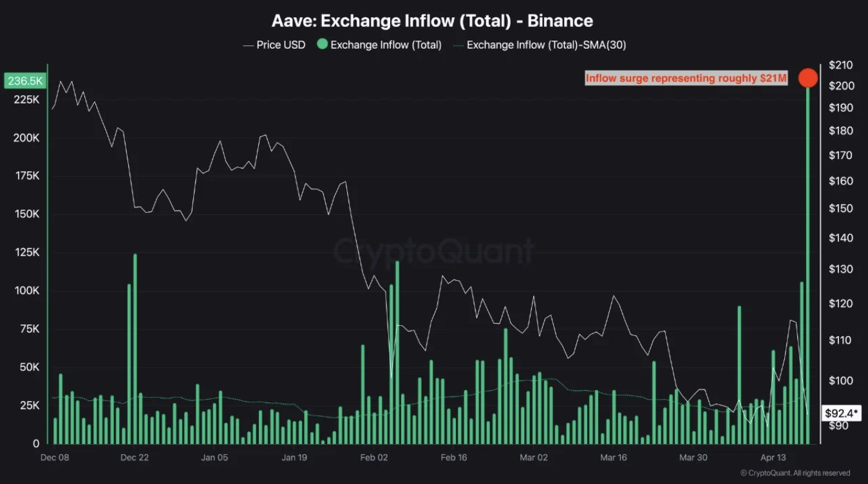Click the red inflow surge marker dot

click(x=808, y=79)
